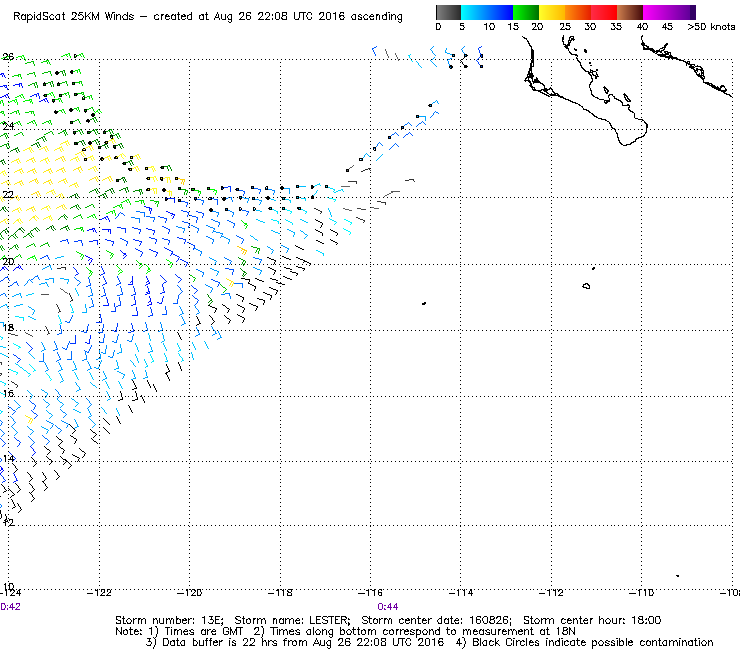The width and height of the screenshot is (740, 650).
Task: Click the green 15-20 knots legend color
Action: tap(526, 12)
